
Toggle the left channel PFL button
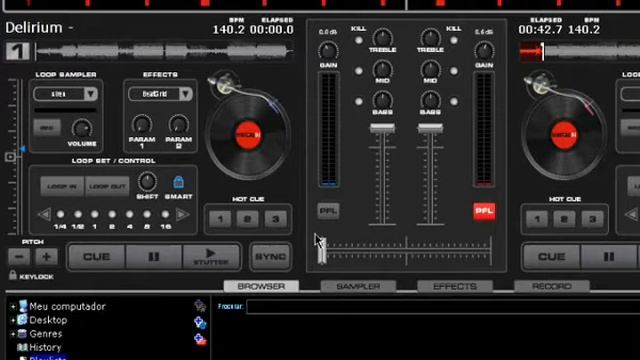(328, 211)
